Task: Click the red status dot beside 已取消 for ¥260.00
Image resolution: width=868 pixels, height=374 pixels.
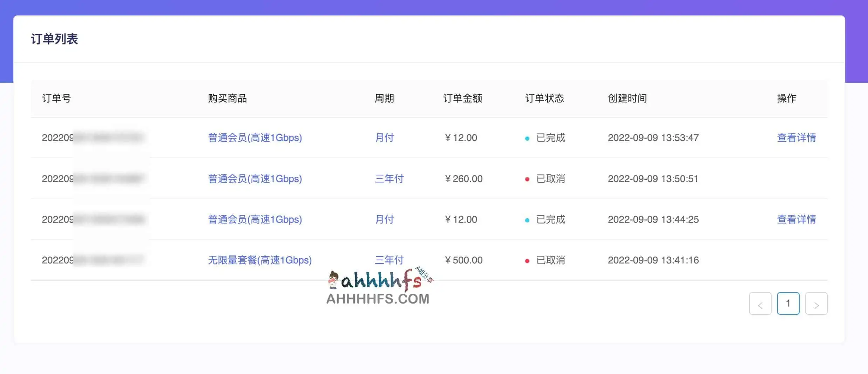Action: pyautogui.click(x=527, y=179)
